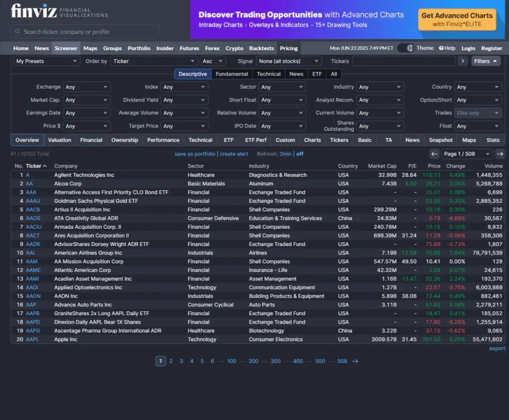509x420 pixels.
Task: Select the Charts view tab
Action: [x=312, y=140]
